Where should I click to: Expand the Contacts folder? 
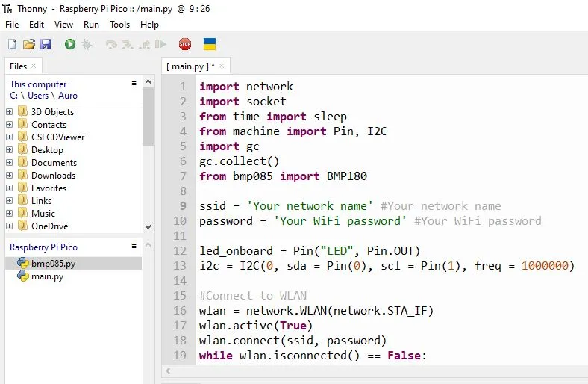10,125
